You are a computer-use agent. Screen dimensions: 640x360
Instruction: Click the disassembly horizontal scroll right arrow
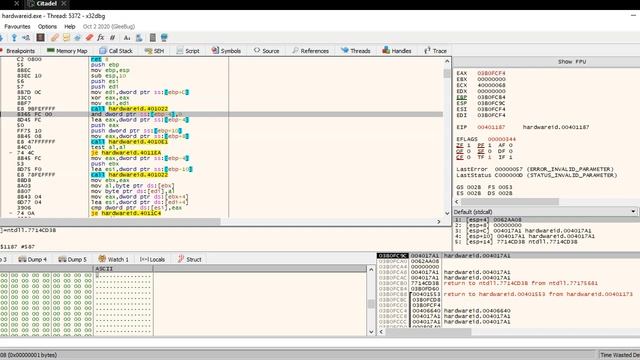point(439,222)
